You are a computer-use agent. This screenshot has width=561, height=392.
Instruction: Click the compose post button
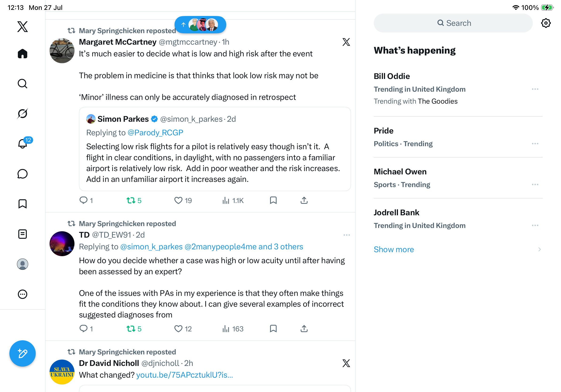coord(23,353)
